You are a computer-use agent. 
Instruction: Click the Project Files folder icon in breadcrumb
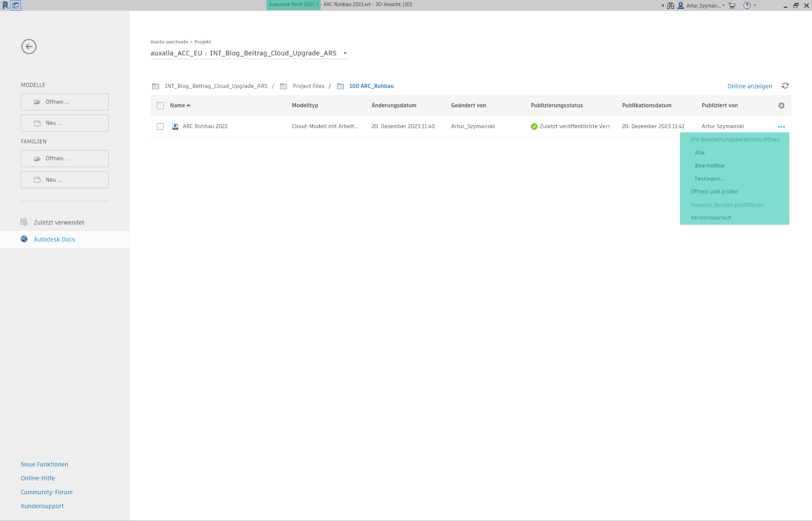click(x=283, y=86)
